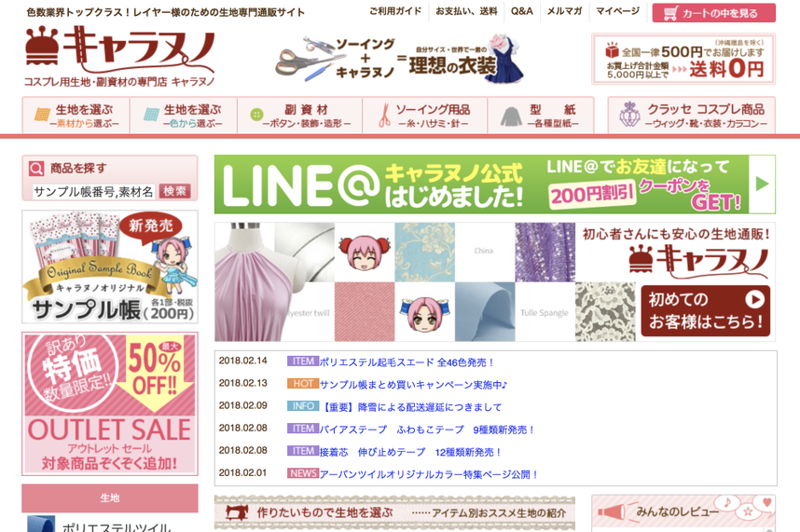Open the サンプル帳まとめ買いキャンペーン link
The image size is (800, 532).
click(413, 385)
